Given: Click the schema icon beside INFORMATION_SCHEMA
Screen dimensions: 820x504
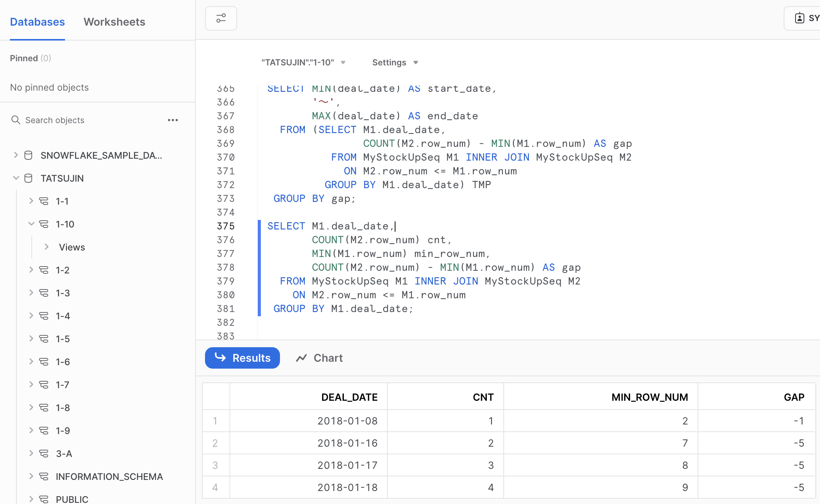Looking at the screenshot, I should pyautogui.click(x=43, y=476).
